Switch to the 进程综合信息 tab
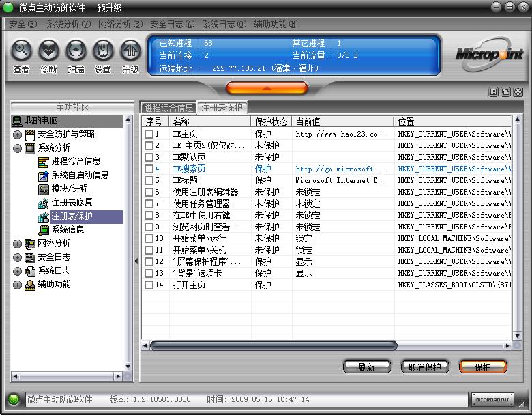Image resolution: width=532 pixels, height=415 pixels. coord(168,108)
